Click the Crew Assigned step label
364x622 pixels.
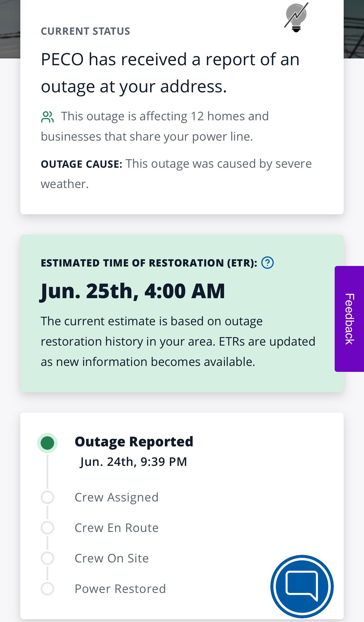pyautogui.click(x=117, y=497)
